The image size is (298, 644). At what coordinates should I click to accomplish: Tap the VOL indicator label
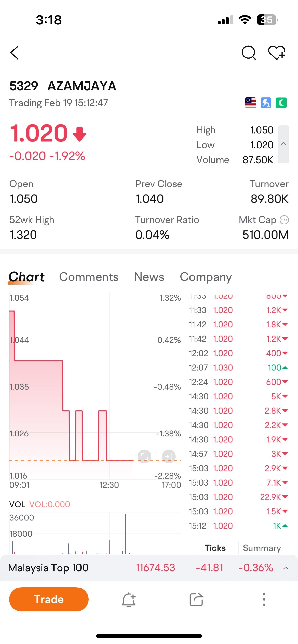pyautogui.click(x=17, y=504)
